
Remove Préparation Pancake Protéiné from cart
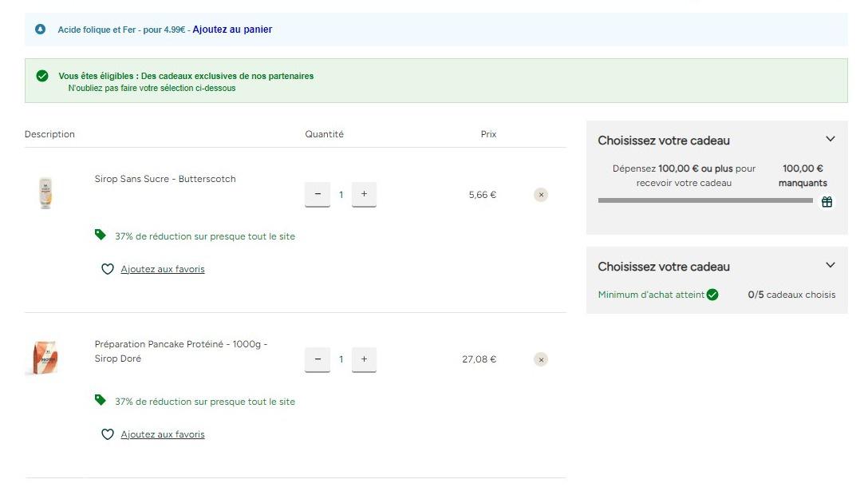541,360
